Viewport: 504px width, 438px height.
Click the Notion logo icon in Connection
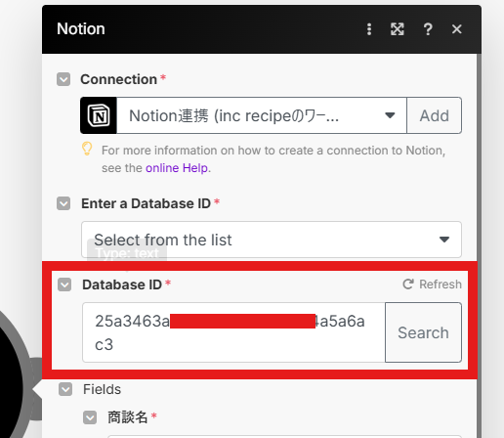[x=99, y=115]
